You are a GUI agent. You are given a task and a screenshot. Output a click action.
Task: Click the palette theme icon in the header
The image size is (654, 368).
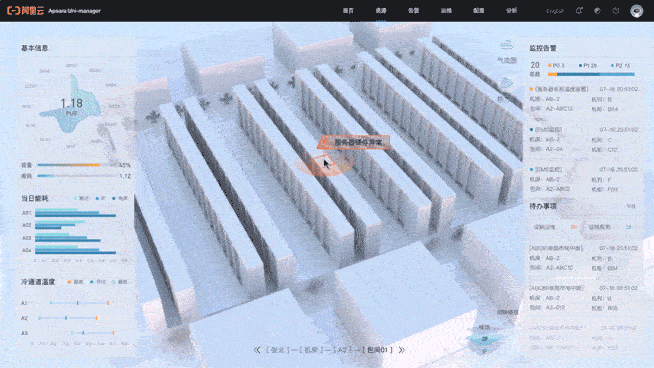tap(597, 11)
